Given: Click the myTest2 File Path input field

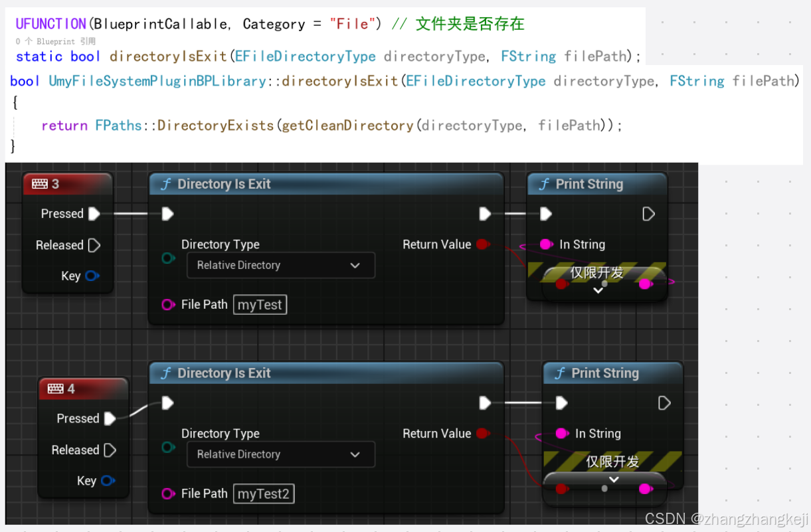Looking at the screenshot, I should point(264,493).
